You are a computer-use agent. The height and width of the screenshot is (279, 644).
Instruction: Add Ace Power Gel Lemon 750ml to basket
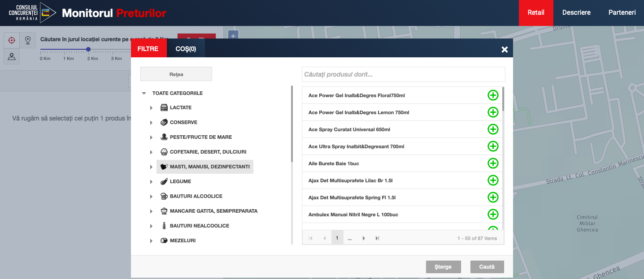click(x=493, y=112)
